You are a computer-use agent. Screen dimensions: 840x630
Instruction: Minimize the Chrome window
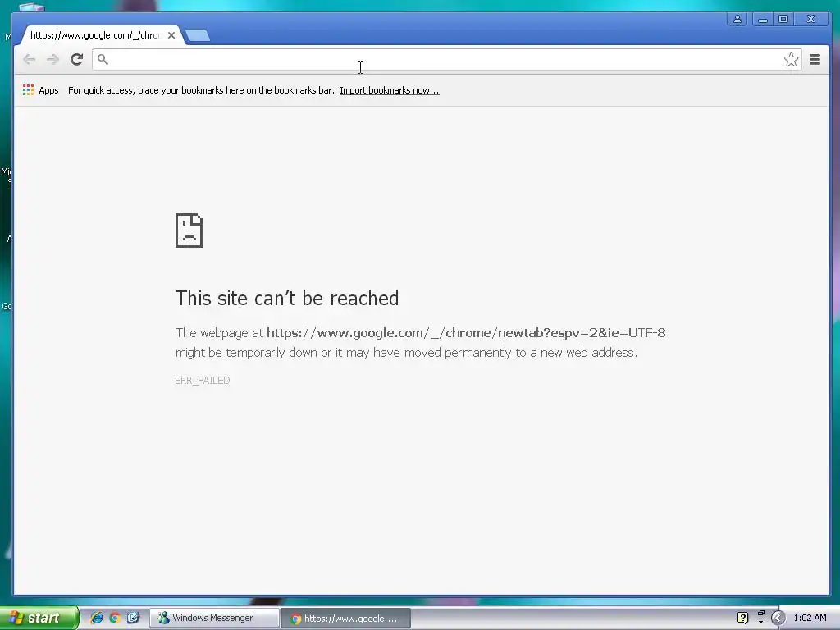(762, 20)
